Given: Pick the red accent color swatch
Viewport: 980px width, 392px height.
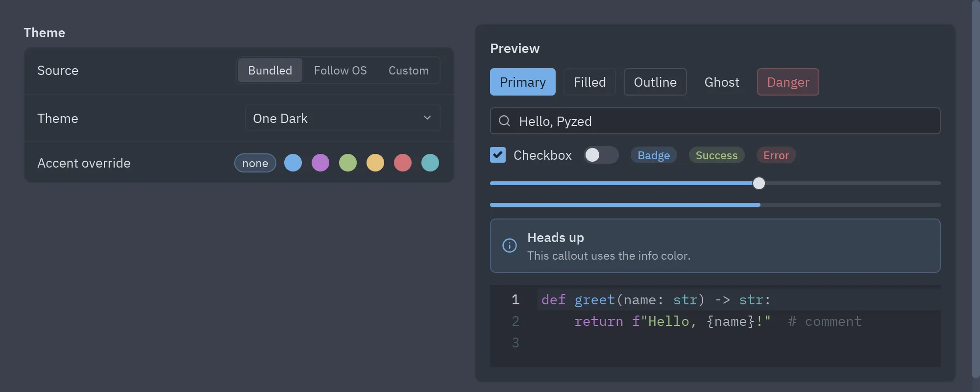Looking at the screenshot, I should 403,163.
